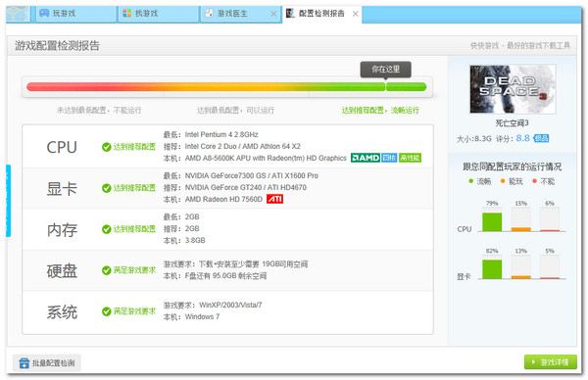Click the toolbox icon on 批量配置检测
Image resolution: width=588 pixels, height=380 pixels.
(x=24, y=362)
